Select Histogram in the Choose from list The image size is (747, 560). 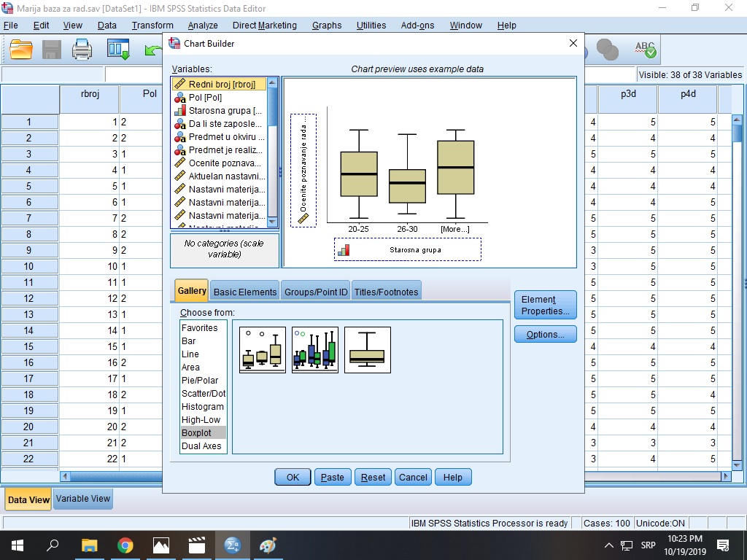tap(203, 407)
